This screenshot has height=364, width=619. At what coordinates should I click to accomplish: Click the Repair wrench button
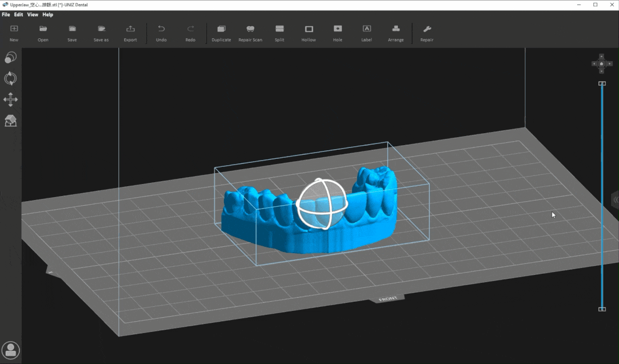tap(426, 33)
